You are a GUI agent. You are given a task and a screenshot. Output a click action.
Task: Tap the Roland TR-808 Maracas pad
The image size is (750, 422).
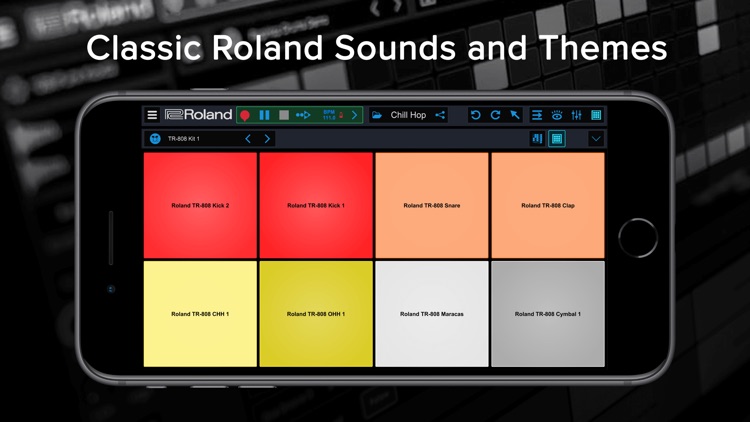click(432, 314)
